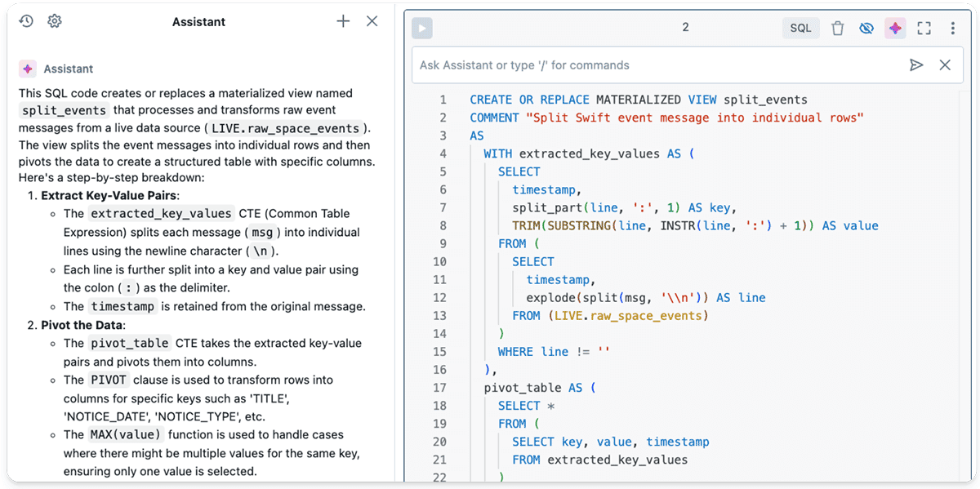The image size is (980, 489).
Task: Click the cell title number 2
Action: click(685, 28)
